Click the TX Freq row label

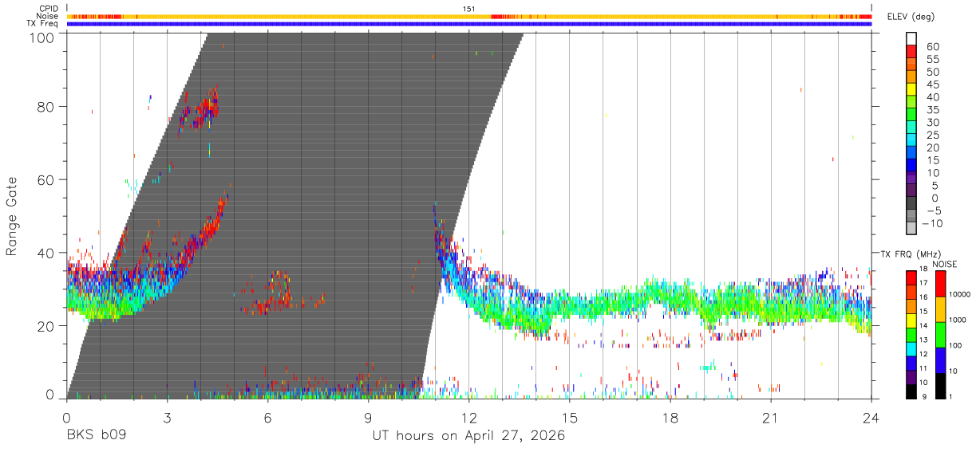[x=41, y=23]
